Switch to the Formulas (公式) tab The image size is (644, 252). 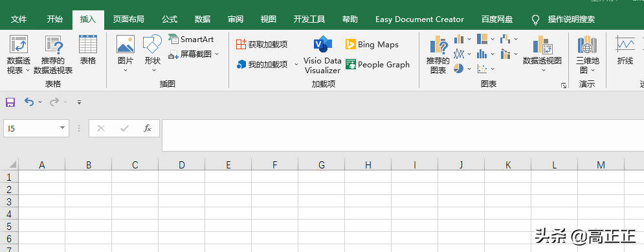pos(169,19)
